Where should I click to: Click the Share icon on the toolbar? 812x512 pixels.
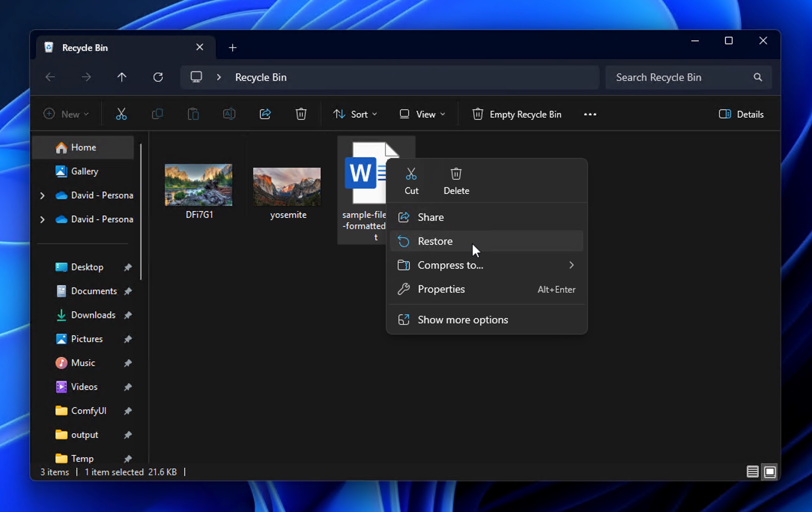click(x=265, y=114)
